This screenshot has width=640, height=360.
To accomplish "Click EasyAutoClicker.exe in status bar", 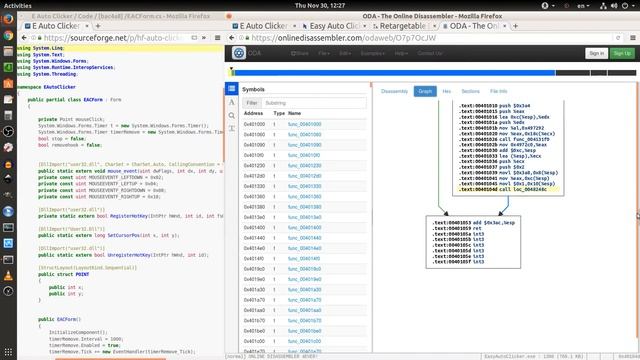I will [509, 356].
